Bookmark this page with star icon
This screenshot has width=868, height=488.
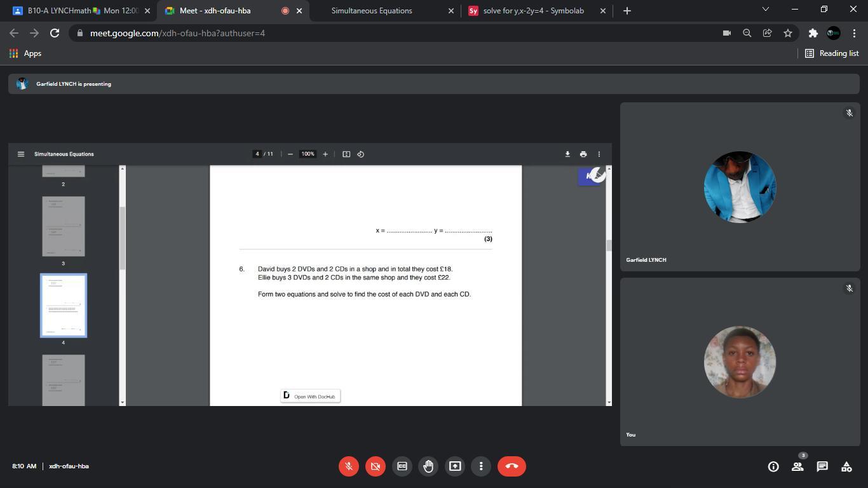(788, 33)
